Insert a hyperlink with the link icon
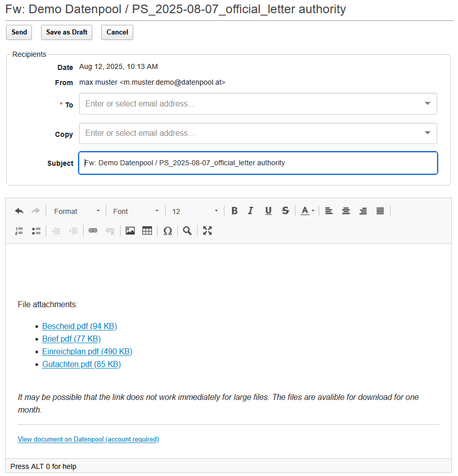The image size is (458, 476). [93, 231]
